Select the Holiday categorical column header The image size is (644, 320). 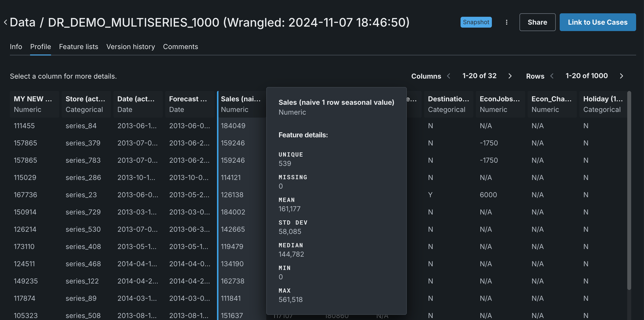(x=603, y=104)
